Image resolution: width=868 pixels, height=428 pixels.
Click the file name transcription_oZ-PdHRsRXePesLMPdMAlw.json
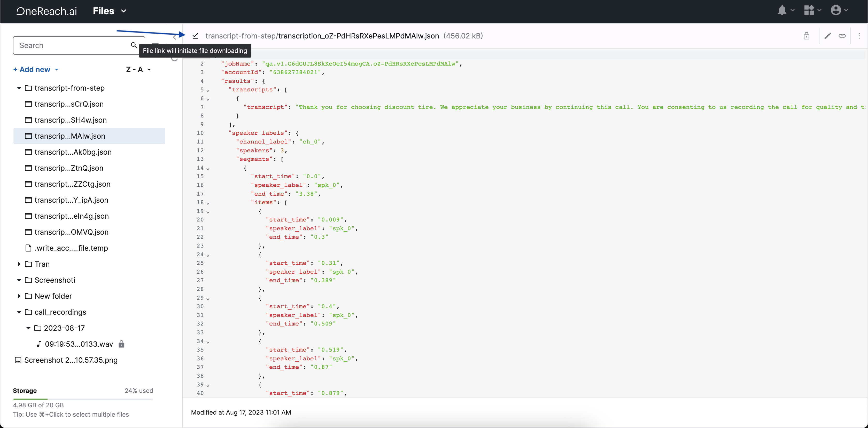359,36
